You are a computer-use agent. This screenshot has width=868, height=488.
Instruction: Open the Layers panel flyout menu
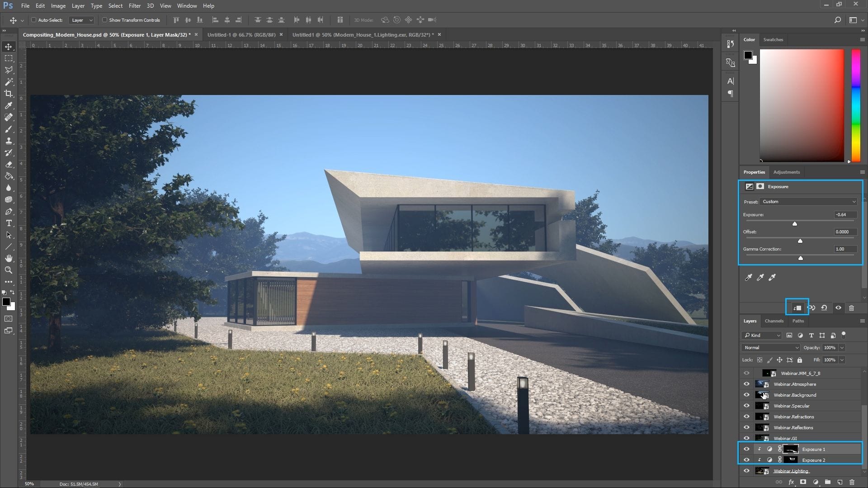[862, 321]
